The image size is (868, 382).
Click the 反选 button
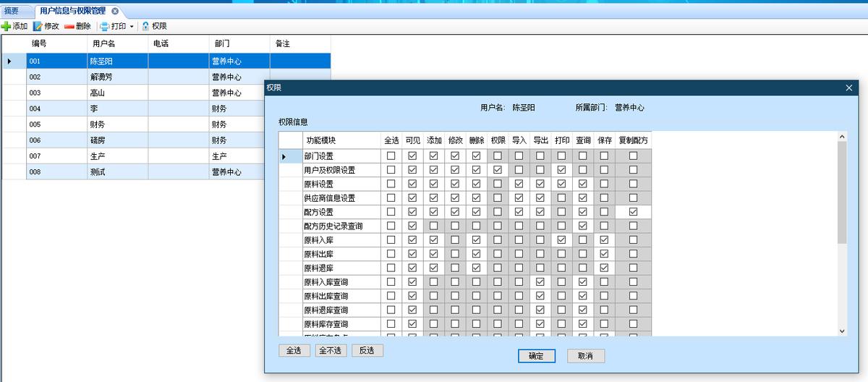(x=367, y=350)
